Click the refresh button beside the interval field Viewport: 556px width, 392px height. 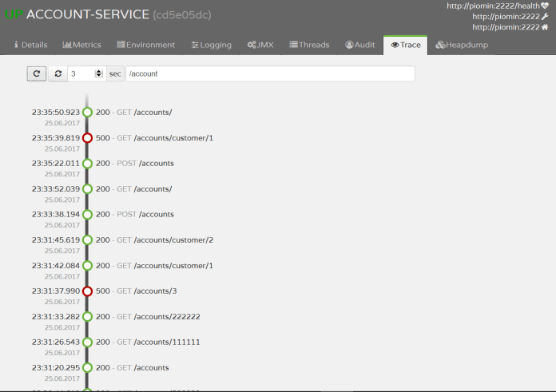(x=37, y=73)
